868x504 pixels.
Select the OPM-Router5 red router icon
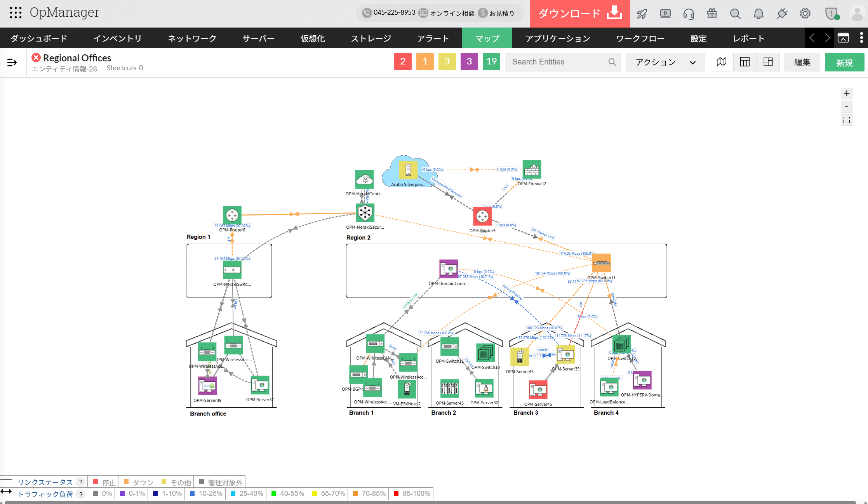click(482, 216)
